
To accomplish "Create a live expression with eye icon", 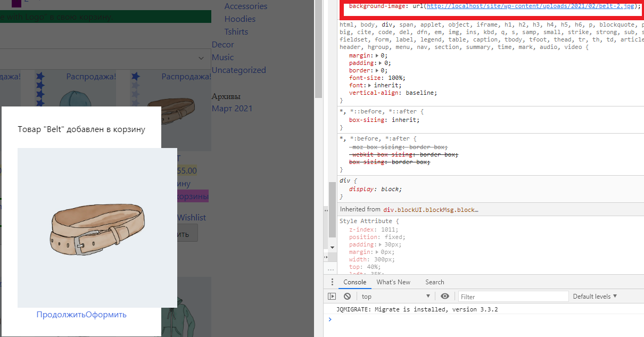I will click(445, 297).
